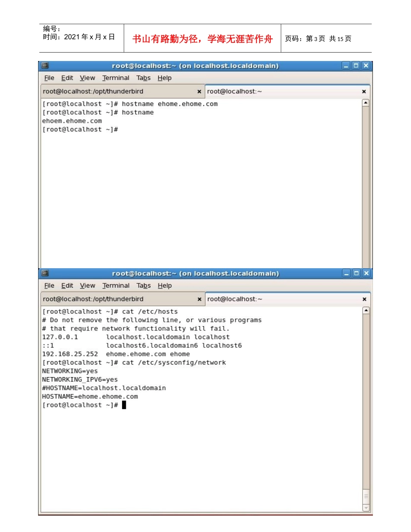411x532 pixels.
Task: Maximize the cat /etc/hosts terminal window
Action: tap(356, 273)
